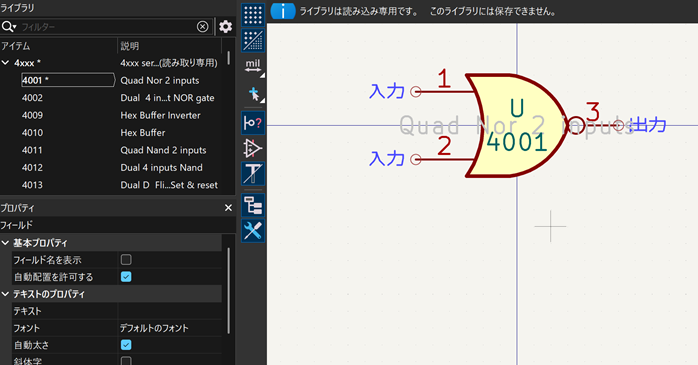698x365 pixels.
Task: Select symbol 4013 in library tree
Action: click(x=32, y=185)
